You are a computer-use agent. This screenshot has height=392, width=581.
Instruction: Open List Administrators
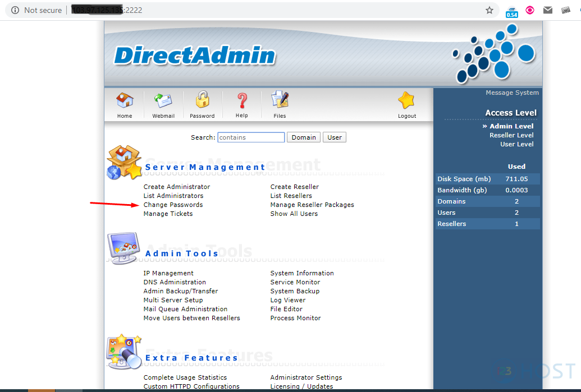tap(173, 196)
